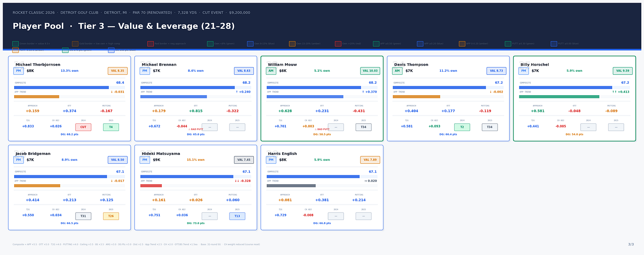Click the '↑↑ +0.413' app trend value
This screenshot has height=255, width=644.
tap(621, 92)
